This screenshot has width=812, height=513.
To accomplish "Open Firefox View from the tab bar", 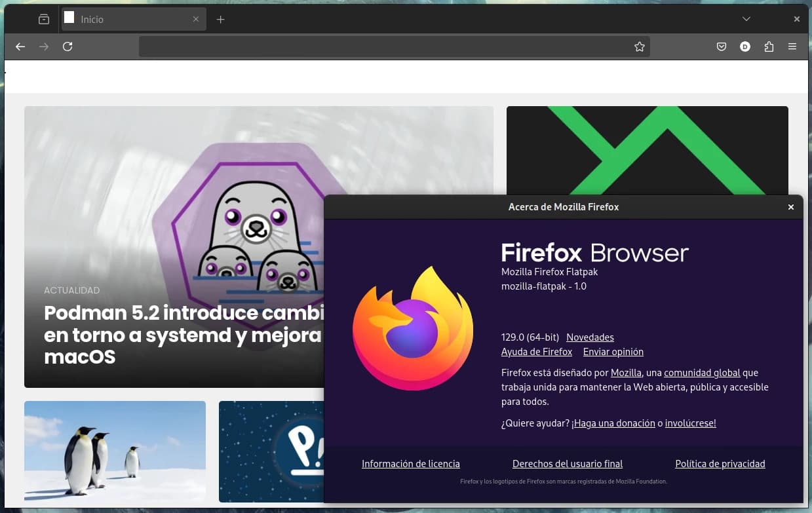I will point(44,20).
